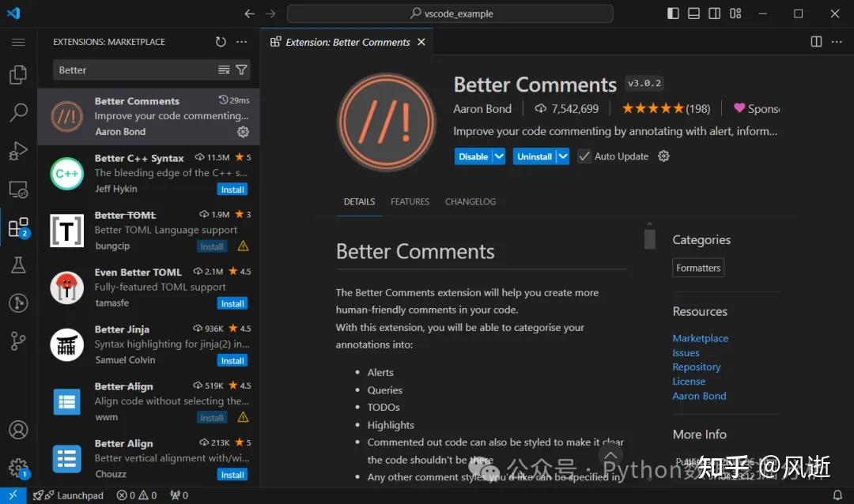The height and width of the screenshot is (504, 854).
Task: Expand the Uninstall button dropdown arrow
Action: 563,156
